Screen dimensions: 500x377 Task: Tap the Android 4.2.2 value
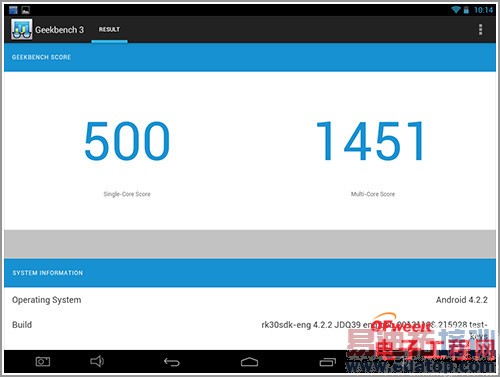462,300
